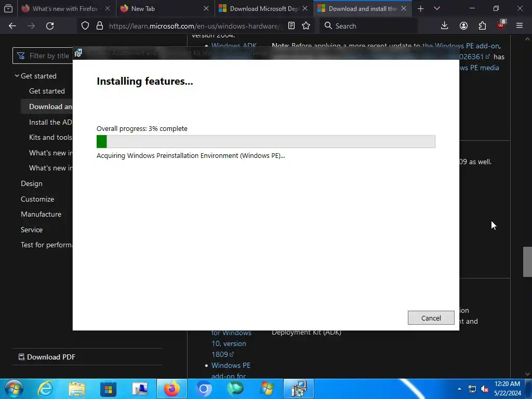
Task: Open Windows Explorer folder from taskbar
Action: [x=77, y=389]
